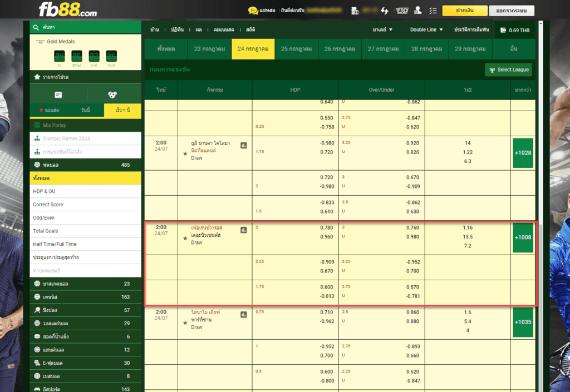Expand the basketball category with 23
The height and width of the screenshot is (392, 570).
85,284
